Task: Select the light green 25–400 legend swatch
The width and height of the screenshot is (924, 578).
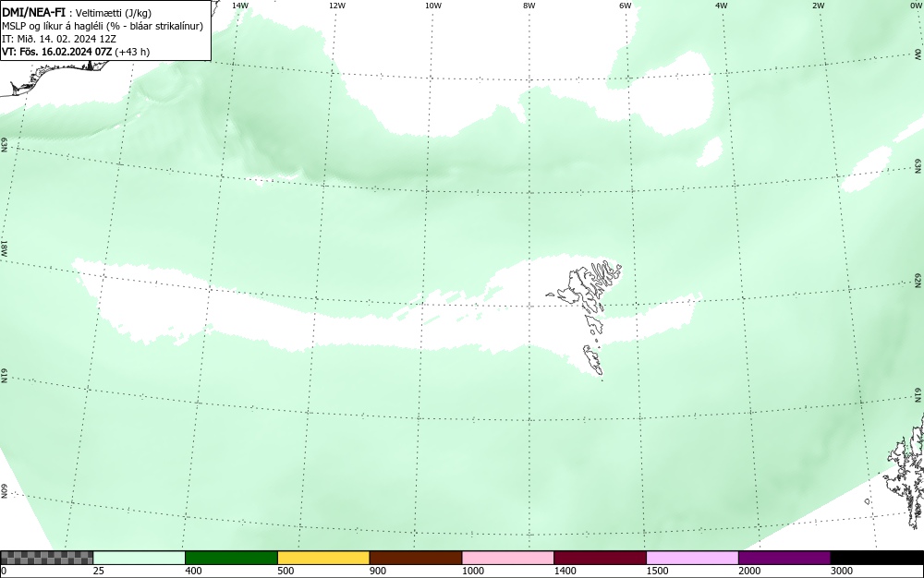Action: point(140,558)
